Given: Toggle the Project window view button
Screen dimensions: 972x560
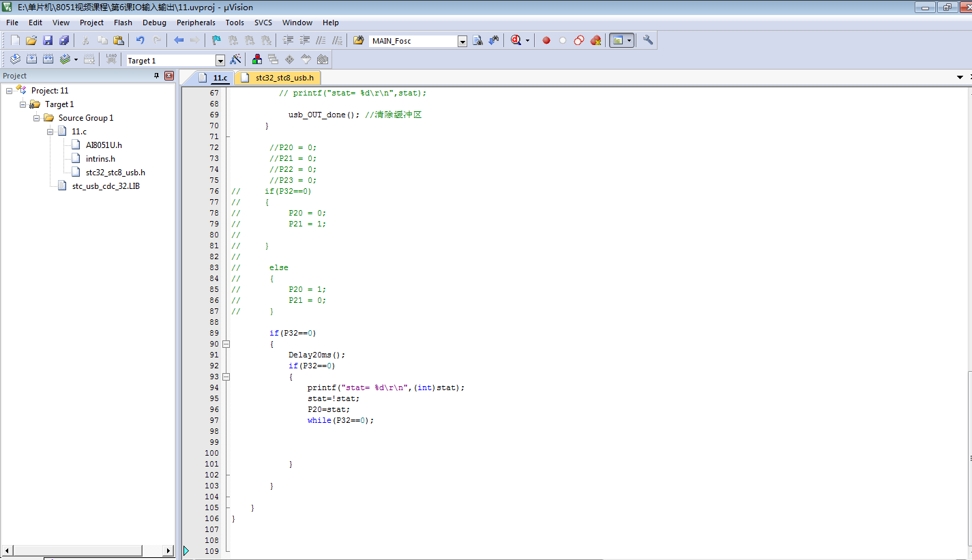Looking at the screenshot, I should (x=618, y=40).
